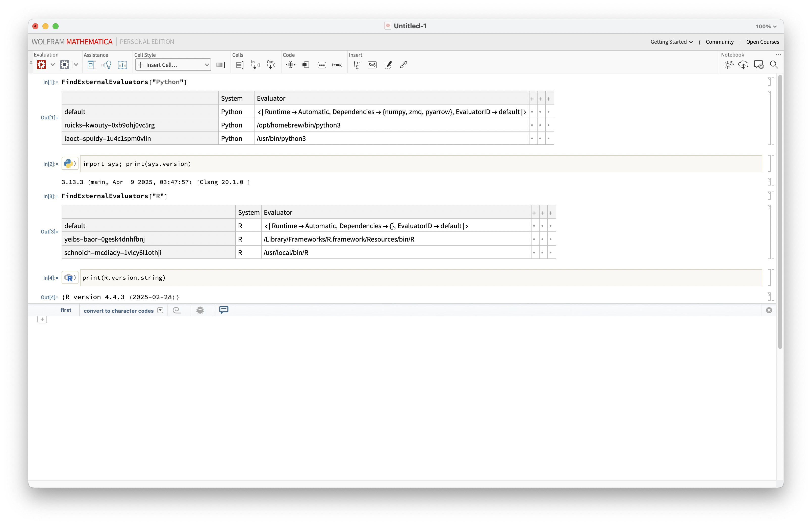Open the Community link

(720, 42)
